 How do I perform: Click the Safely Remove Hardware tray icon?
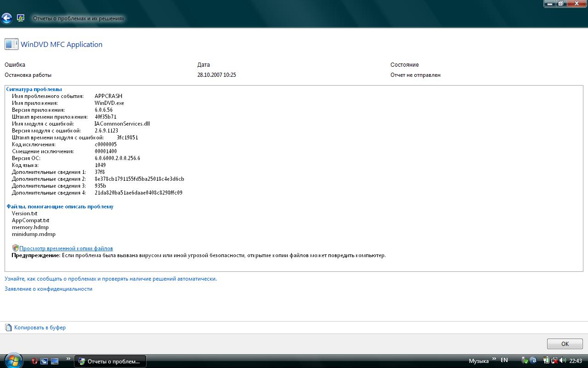[x=525, y=361]
